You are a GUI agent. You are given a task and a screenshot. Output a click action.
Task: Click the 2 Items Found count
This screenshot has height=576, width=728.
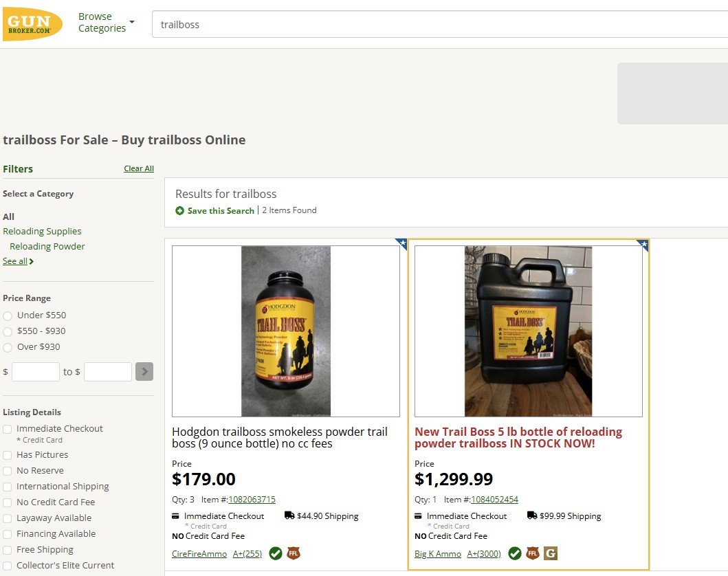pos(289,210)
